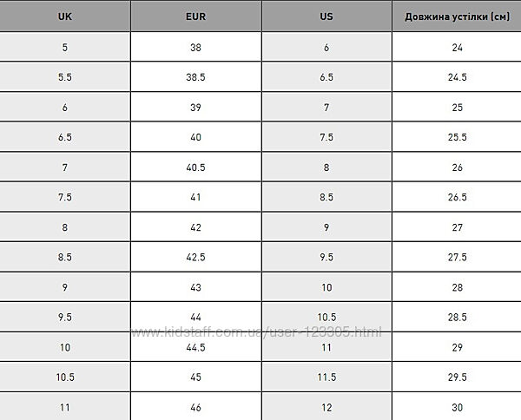Click US size 10 cell
Viewport: 521px width, 420px height.
click(x=326, y=286)
